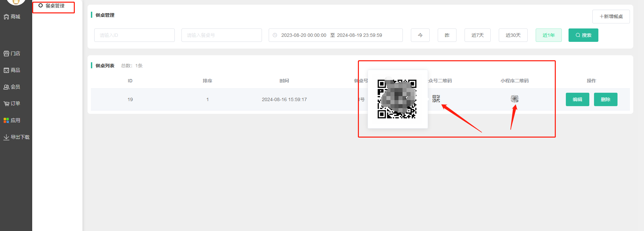This screenshot has width=644, height=231.
Task: Filter by 近30天
Action: (513, 35)
